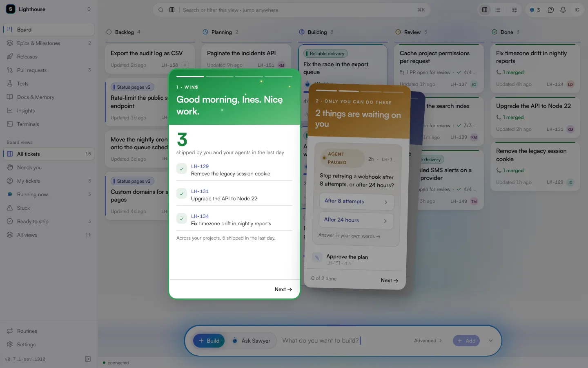
Task: Click Next on the Wins card
Action: 283,289
